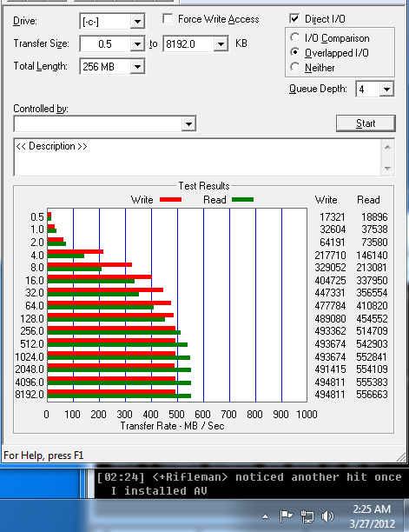Choose the Neither radio option
409x532 pixels.
tap(294, 67)
